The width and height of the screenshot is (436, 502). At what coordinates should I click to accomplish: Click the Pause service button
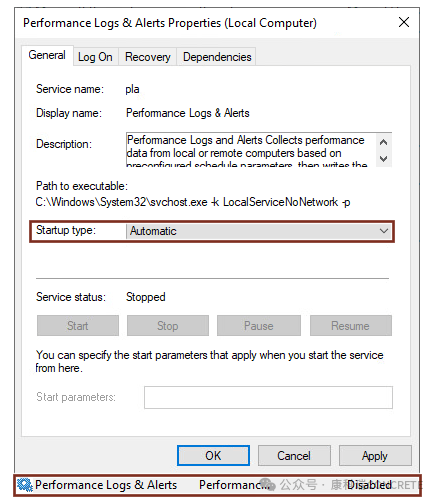pos(259,326)
